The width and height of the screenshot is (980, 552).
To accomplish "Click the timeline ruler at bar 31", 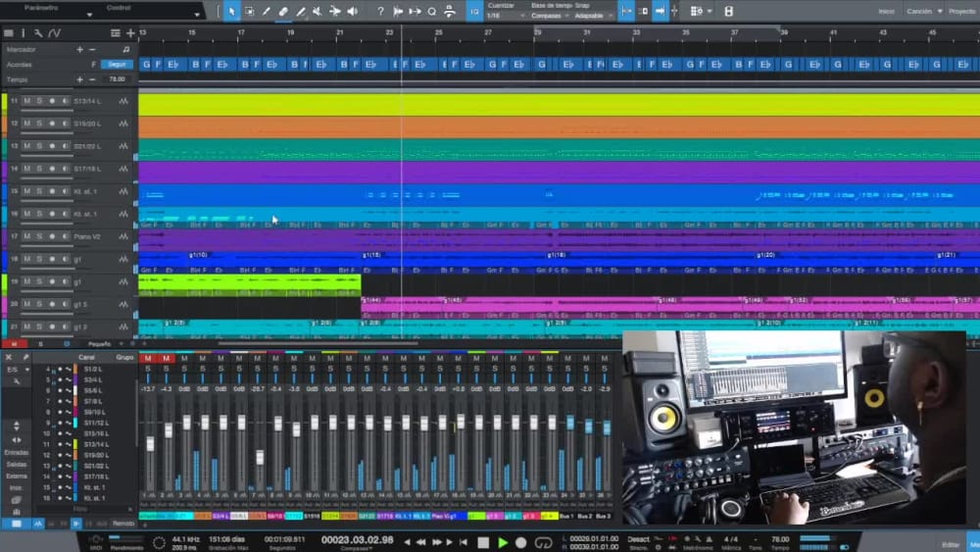I will [586, 32].
